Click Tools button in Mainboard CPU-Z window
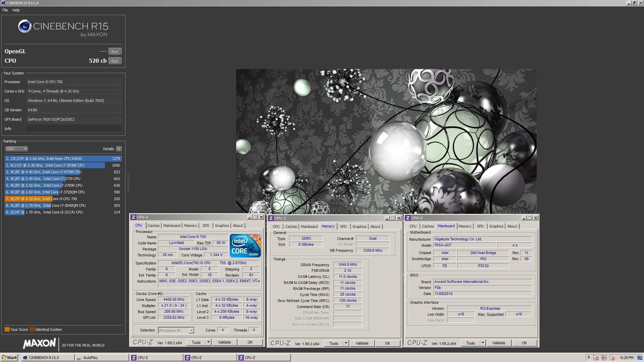 click(471, 343)
